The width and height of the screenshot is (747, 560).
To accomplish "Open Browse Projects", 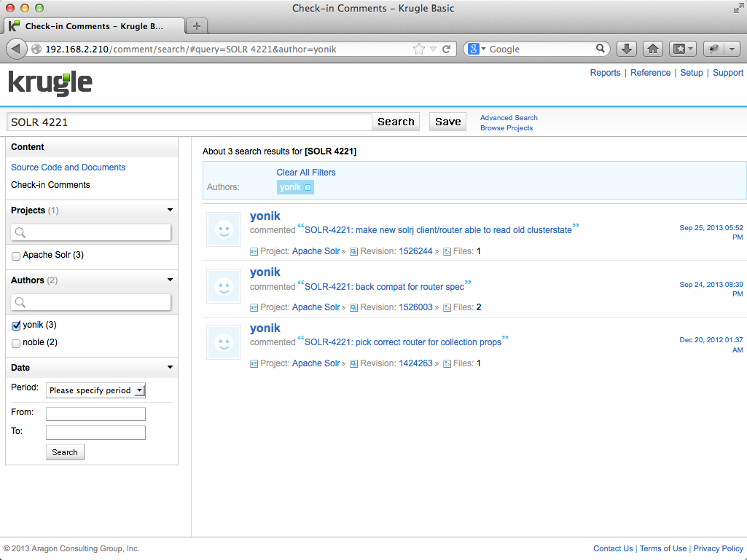I will point(507,128).
